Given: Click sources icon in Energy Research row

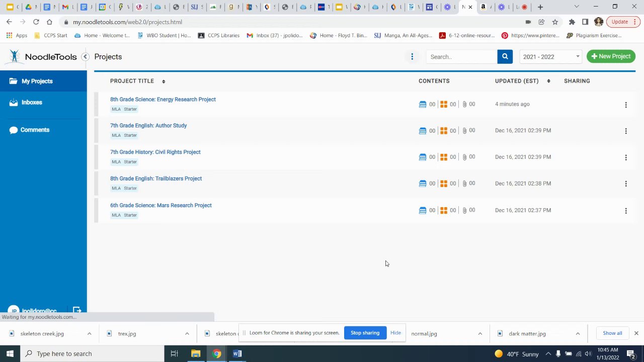Looking at the screenshot, I should click(x=423, y=105).
